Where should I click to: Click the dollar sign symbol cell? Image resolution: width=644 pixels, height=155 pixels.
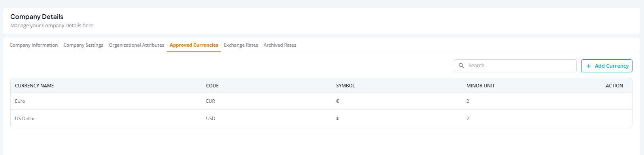(337, 119)
